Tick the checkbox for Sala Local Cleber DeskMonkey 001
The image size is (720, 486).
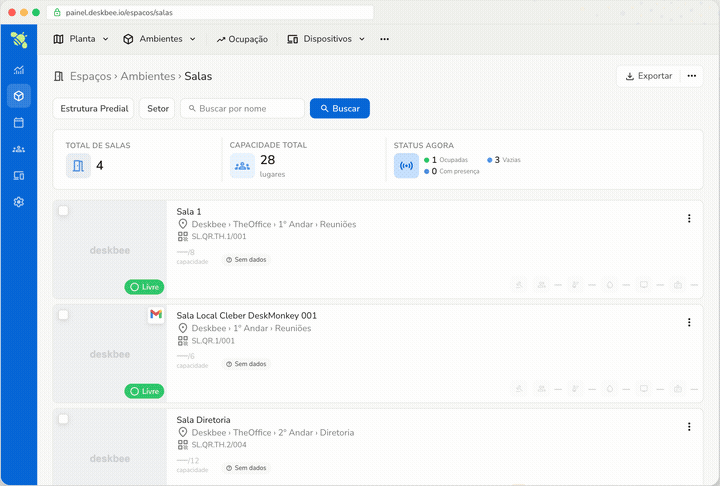pyautogui.click(x=63, y=315)
